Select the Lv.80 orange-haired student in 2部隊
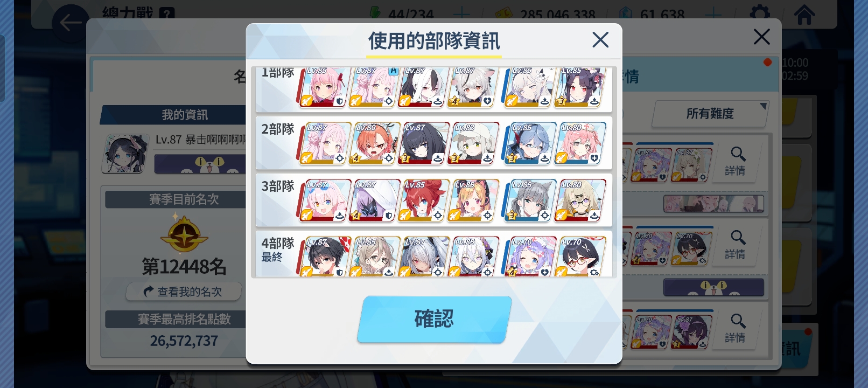 pyautogui.click(x=375, y=143)
